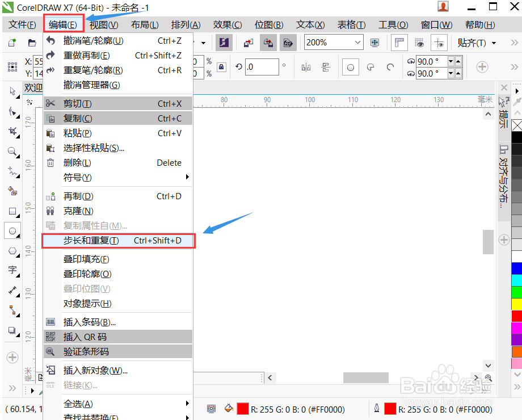Viewport: 522px width, 420px height.
Task: Expand the 全选(A) submenu
Action: click(x=118, y=404)
